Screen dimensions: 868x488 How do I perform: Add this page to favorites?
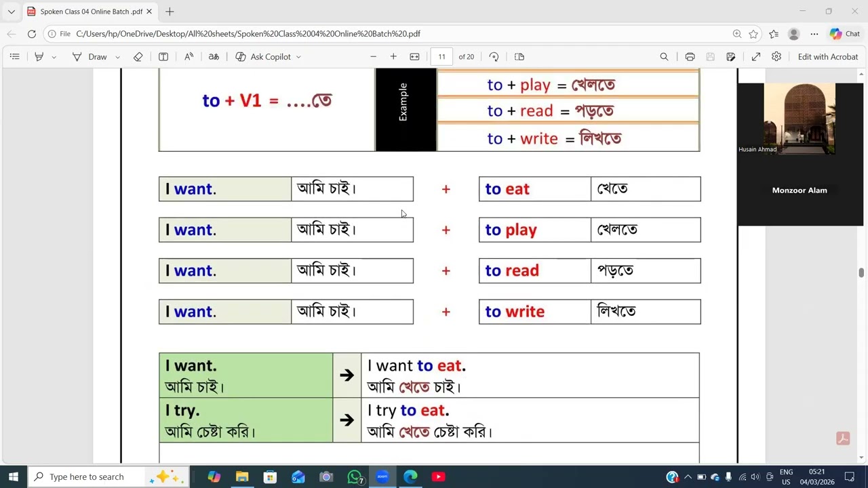[753, 34]
